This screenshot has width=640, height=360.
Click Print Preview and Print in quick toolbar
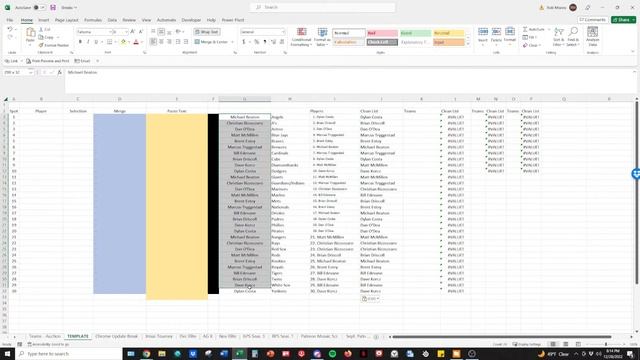[48, 61]
